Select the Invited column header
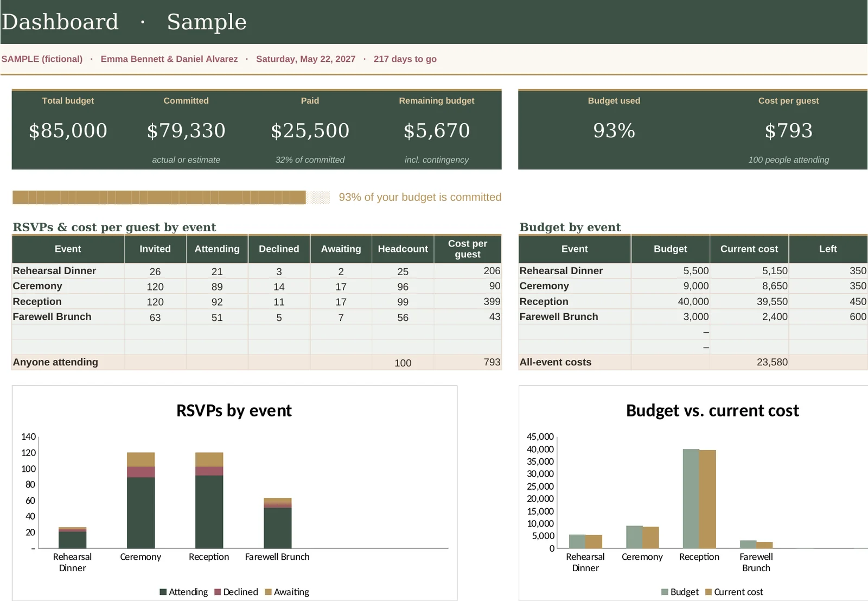Screen dimensions: 868x601 tap(155, 249)
